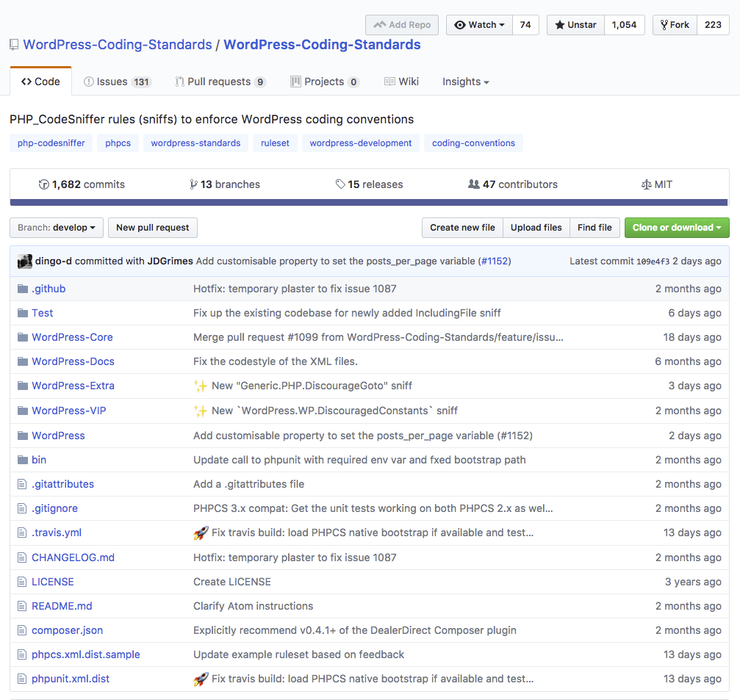This screenshot has width=740, height=700.
Task: Click New pull request button
Action: 152,228
